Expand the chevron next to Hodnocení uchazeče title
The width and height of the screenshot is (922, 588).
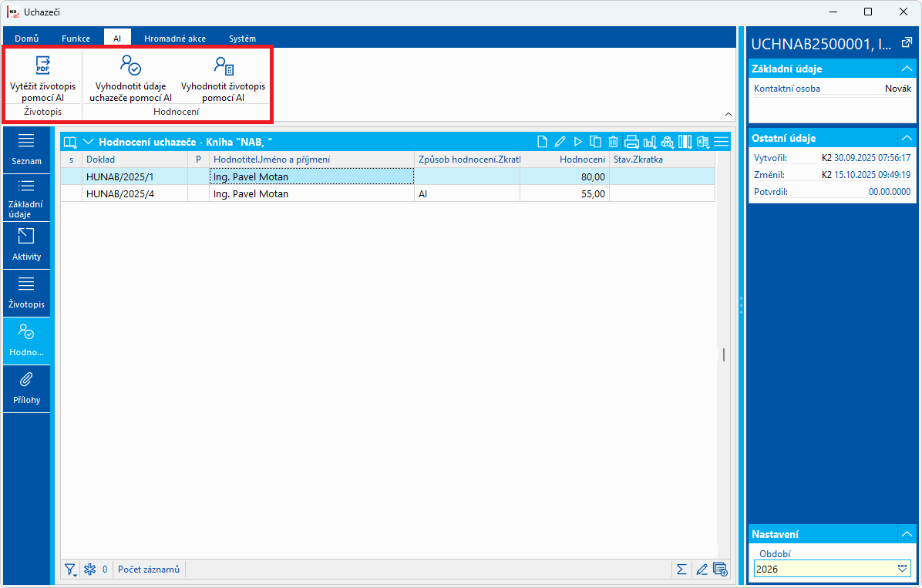(x=89, y=142)
